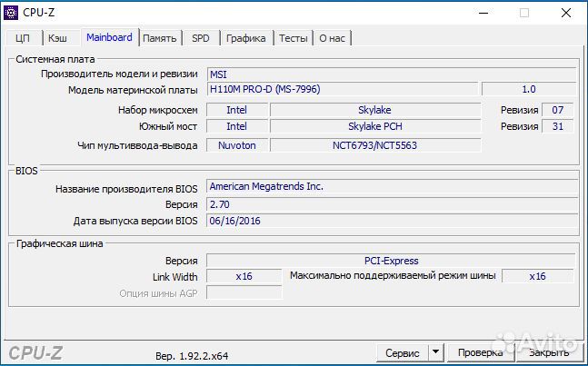Click the Nuvoton vendor field
The width and height of the screenshot is (588, 366).
[x=237, y=145]
